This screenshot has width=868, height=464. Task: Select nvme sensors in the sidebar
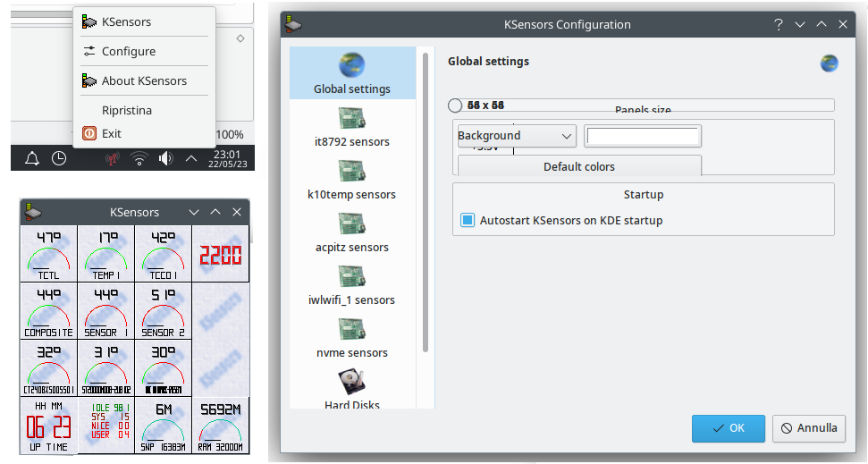(352, 330)
